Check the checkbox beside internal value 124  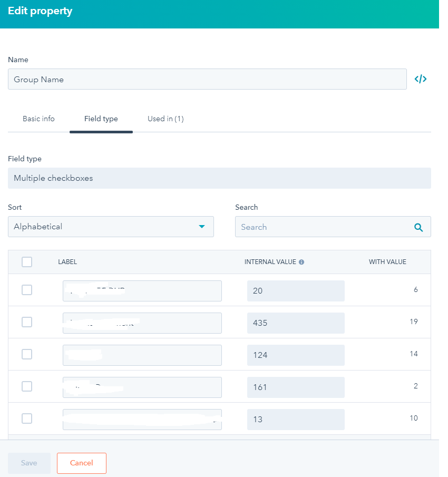[27, 354]
